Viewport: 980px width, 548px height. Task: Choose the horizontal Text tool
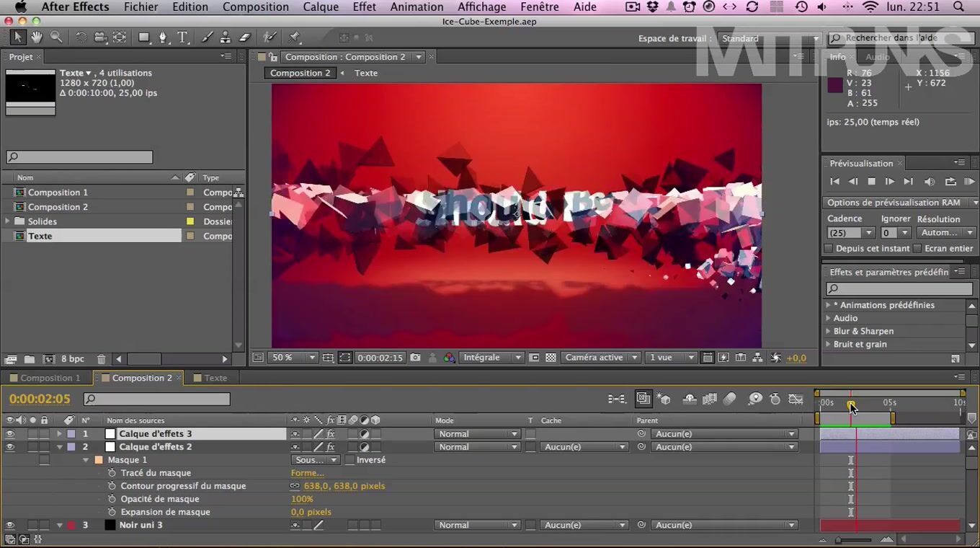click(182, 37)
